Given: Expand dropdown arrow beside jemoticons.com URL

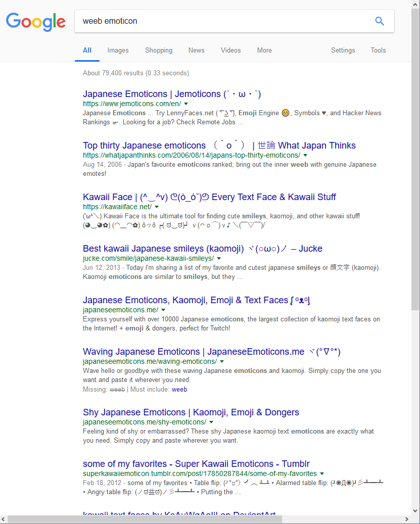Looking at the screenshot, I should (186, 104).
